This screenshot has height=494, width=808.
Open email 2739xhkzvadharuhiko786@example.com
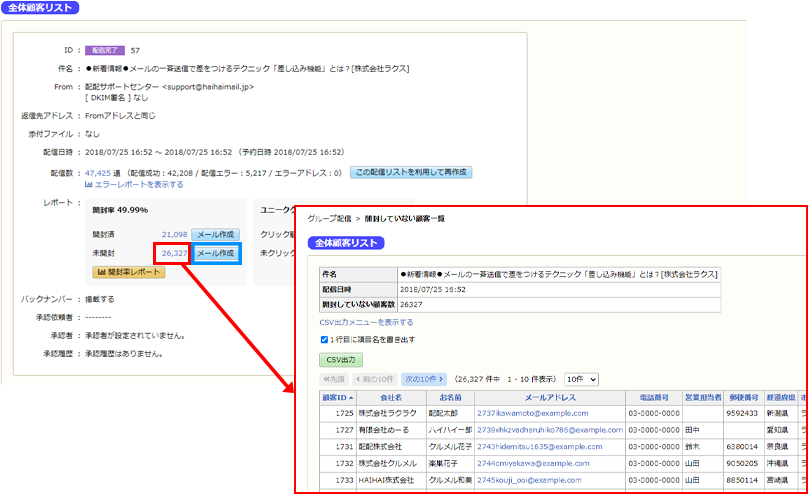(x=550, y=430)
